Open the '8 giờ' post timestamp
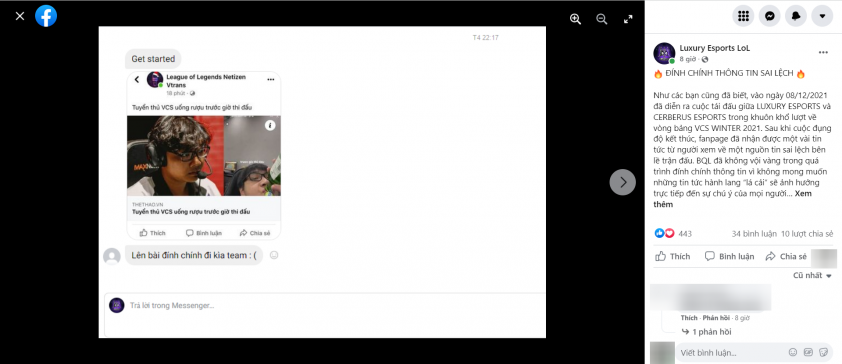Viewport: 842px width, 364px height. pos(688,59)
